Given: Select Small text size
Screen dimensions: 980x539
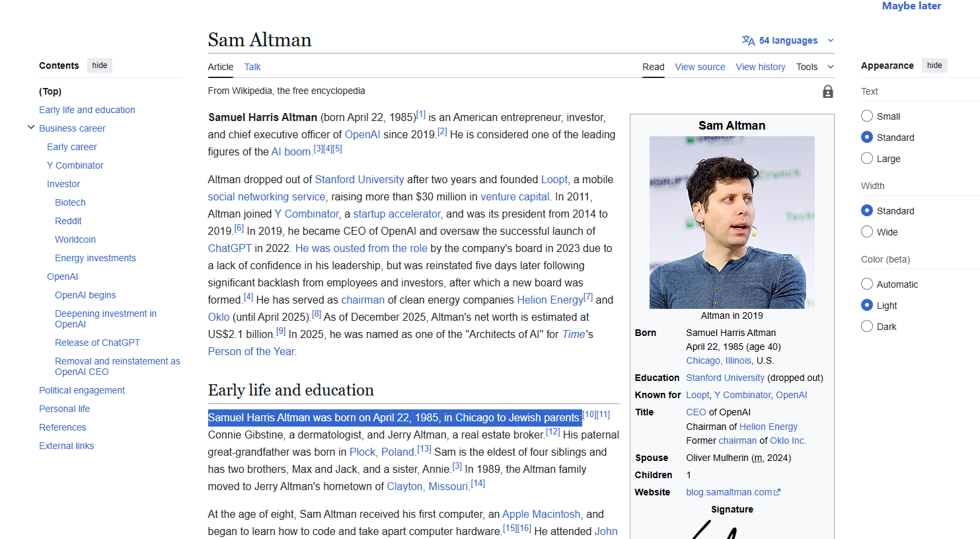Looking at the screenshot, I should tap(867, 116).
